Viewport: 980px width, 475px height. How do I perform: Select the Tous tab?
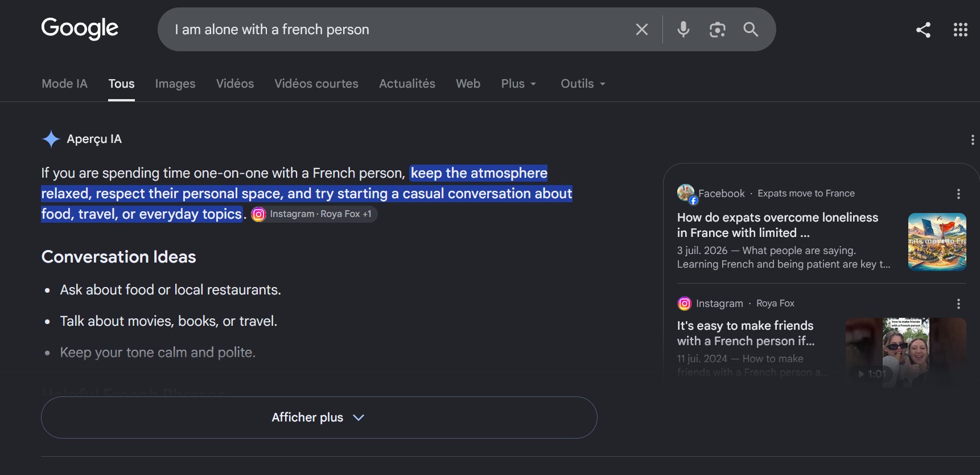point(121,84)
